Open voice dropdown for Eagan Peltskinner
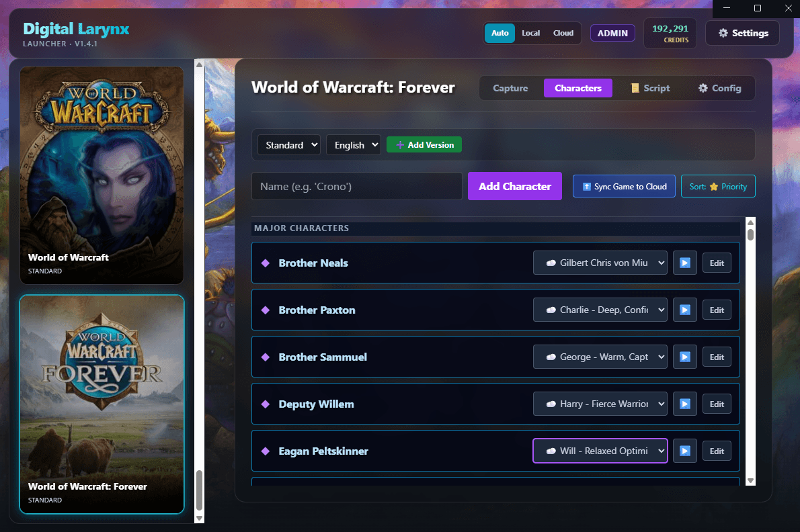Viewport: 800px width, 532px height. click(600, 451)
